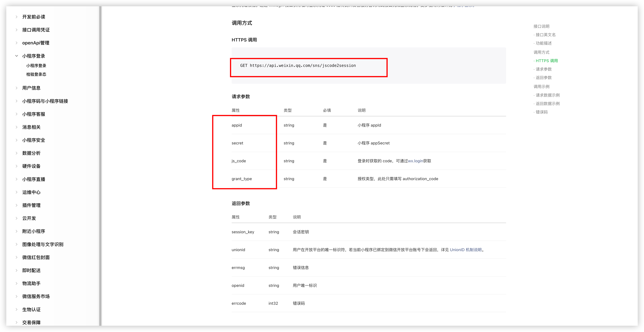Click the sidebar vertical scrollbar
The image size is (644, 332).
pyautogui.click(x=100, y=165)
